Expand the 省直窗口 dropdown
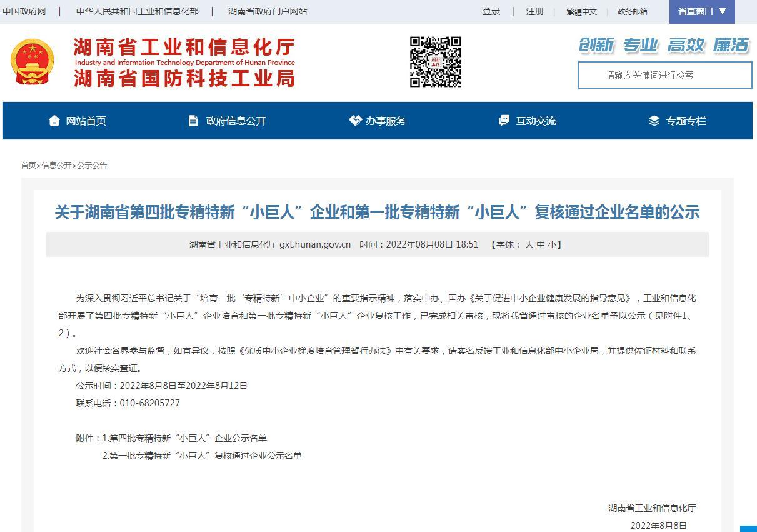Image resolution: width=757 pixels, height=532 pixels. (702, 11)
